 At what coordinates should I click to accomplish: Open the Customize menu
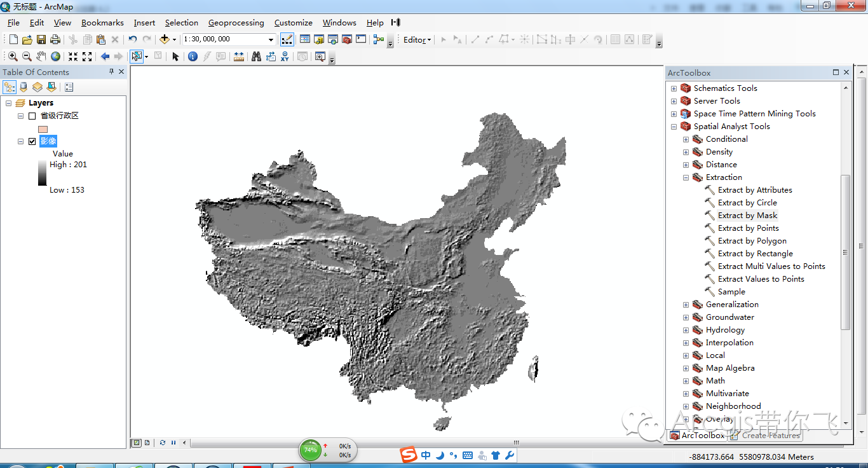click(x=293, y=23)
